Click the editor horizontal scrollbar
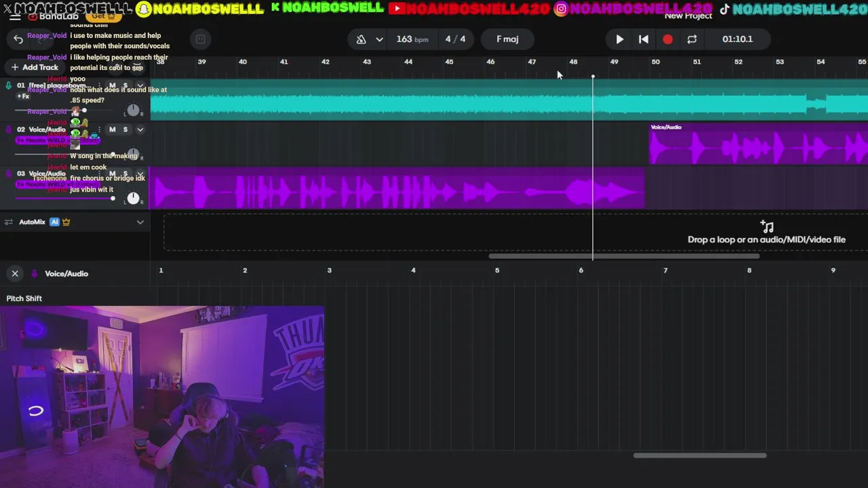The image size is (868, 488). coord(700,455)
